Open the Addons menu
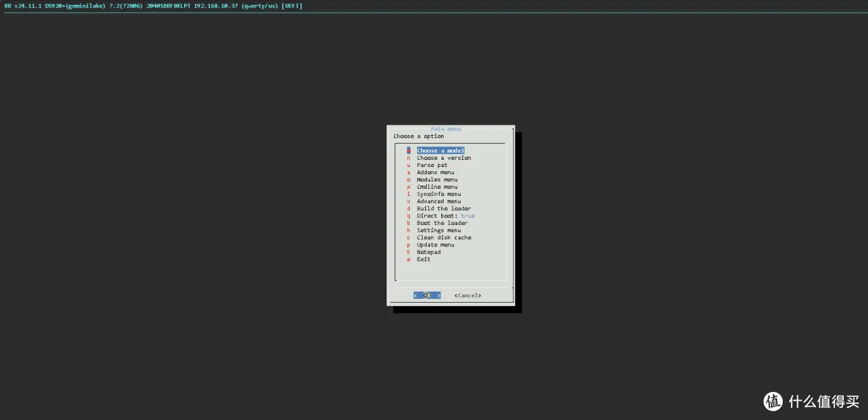 (x=435, y=172)
